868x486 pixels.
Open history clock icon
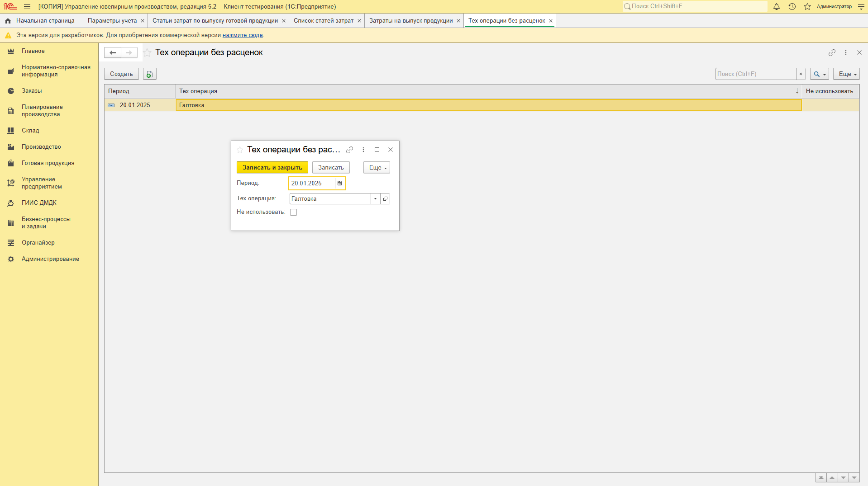pos(792,7)
